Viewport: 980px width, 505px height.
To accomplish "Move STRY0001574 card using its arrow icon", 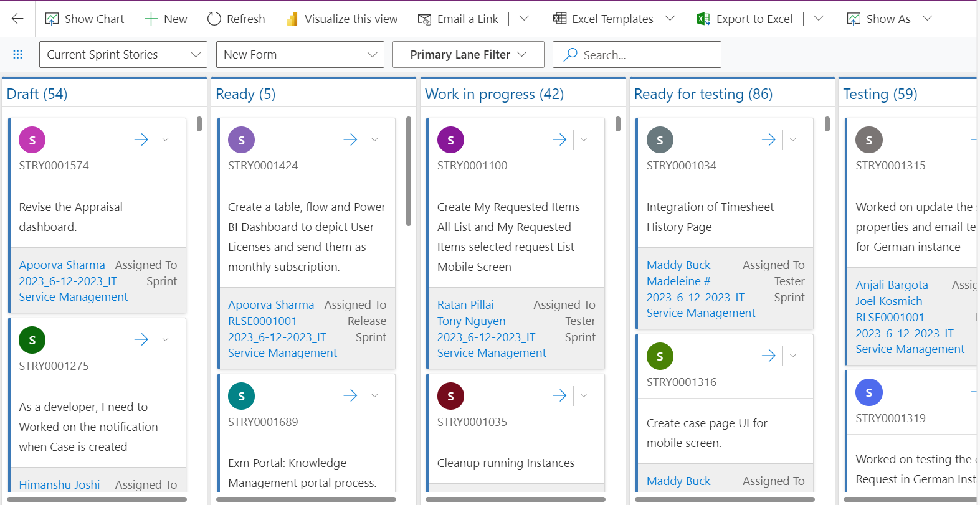I will pos(141,140).
